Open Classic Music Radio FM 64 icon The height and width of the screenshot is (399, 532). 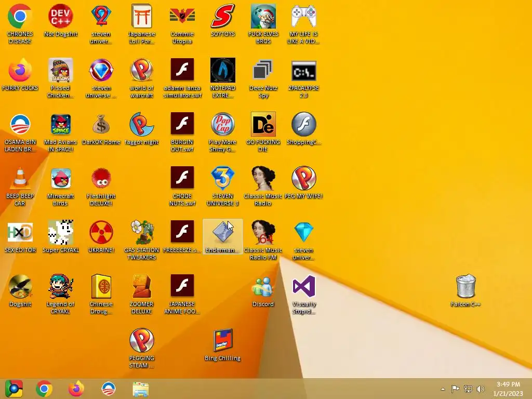point(263,232)
